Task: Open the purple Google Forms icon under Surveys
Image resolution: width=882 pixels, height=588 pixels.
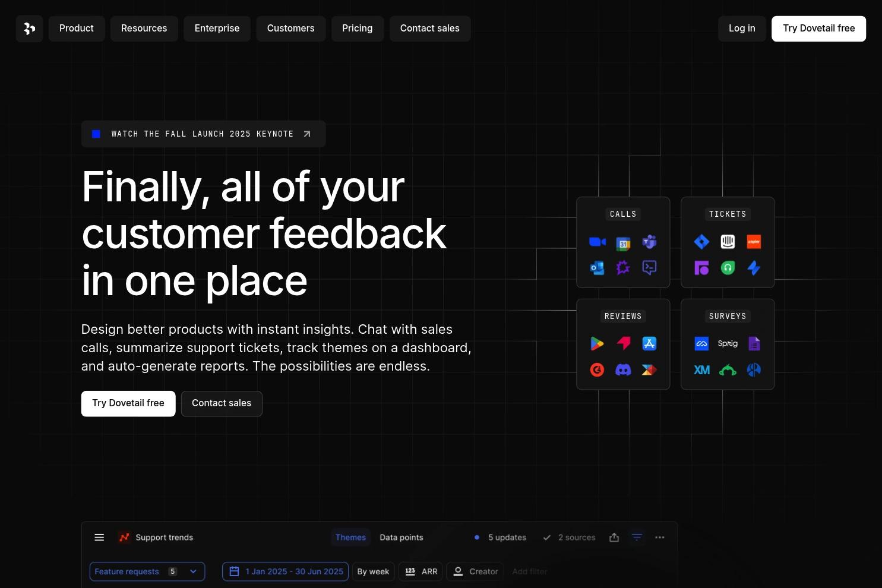Action: [754, 343]
